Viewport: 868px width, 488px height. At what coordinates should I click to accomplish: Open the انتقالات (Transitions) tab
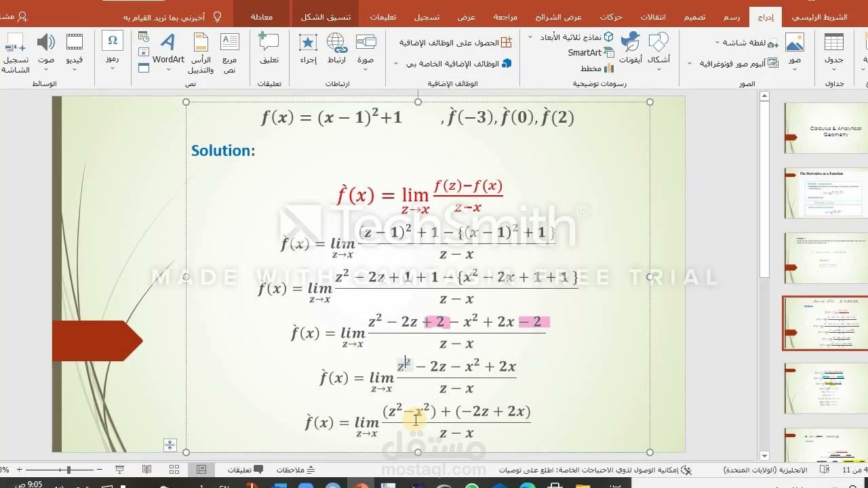653,17
